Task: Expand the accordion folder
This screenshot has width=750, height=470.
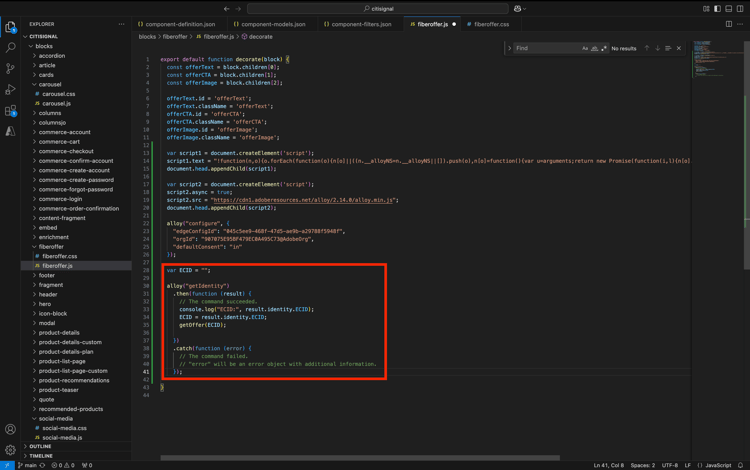Action: point(52,56)
